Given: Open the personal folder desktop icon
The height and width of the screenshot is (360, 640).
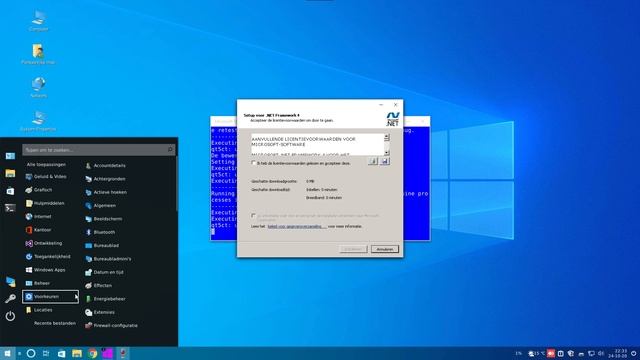Looking at the screenshot, I should 38,54.
